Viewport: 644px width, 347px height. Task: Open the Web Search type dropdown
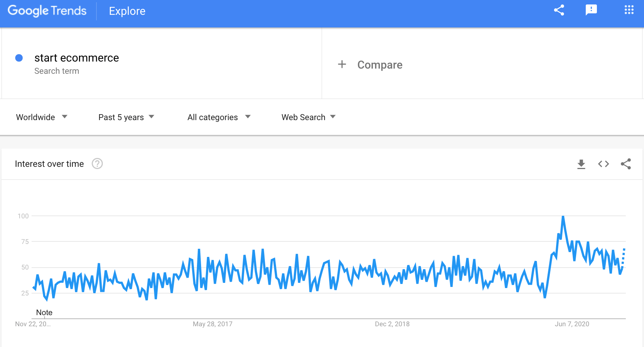308,117
